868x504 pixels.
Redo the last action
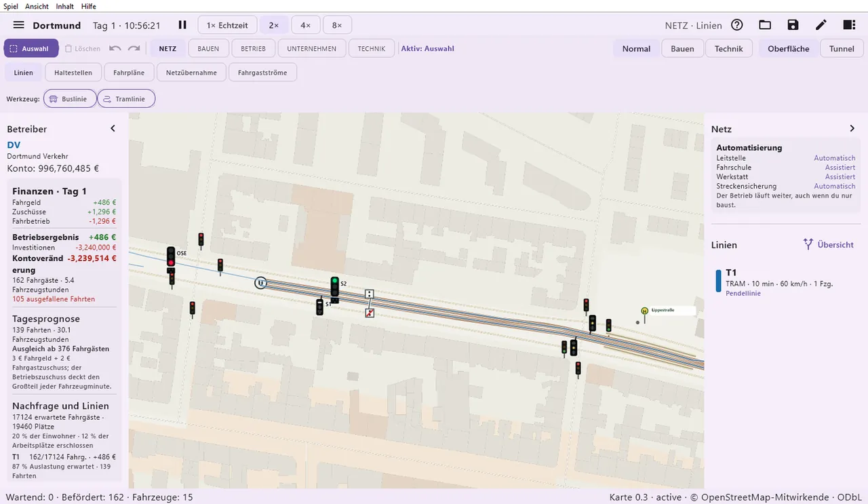click(x=134, y=49)
